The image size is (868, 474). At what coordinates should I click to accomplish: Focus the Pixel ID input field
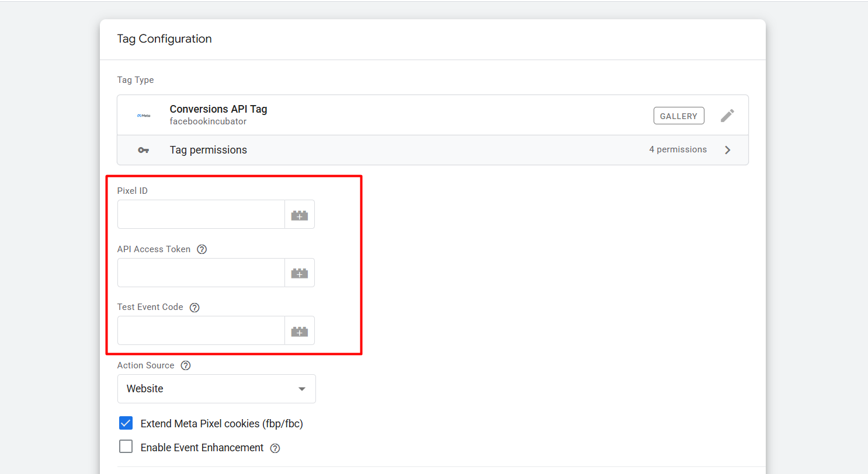[x=201, y=215]
